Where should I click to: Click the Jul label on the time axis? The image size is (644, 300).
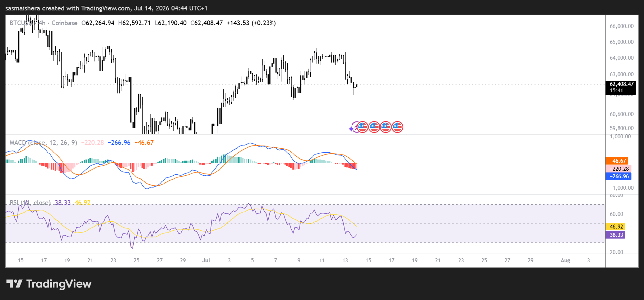[206, 260]
